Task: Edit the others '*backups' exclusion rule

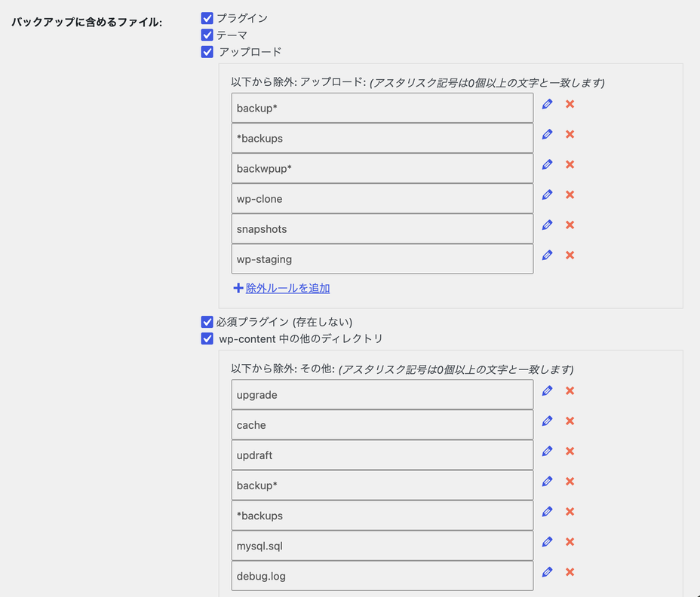Action: click(x=547, y=512)
